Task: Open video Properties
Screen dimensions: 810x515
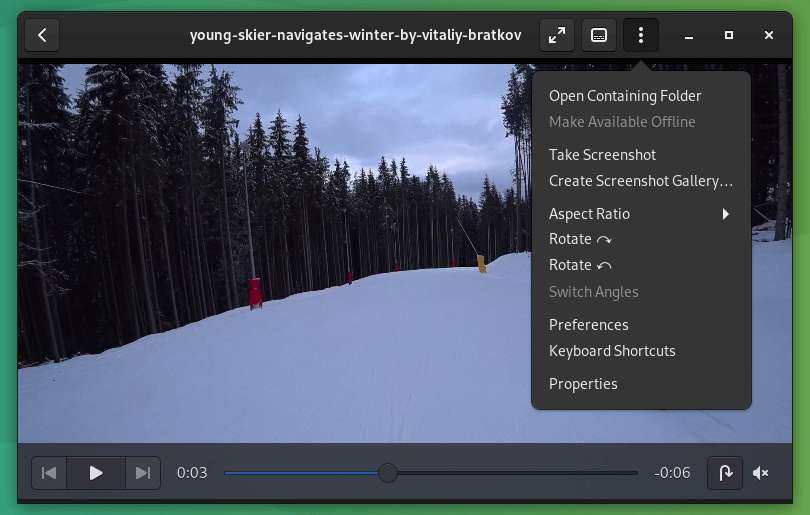Action: pos(583,384)
